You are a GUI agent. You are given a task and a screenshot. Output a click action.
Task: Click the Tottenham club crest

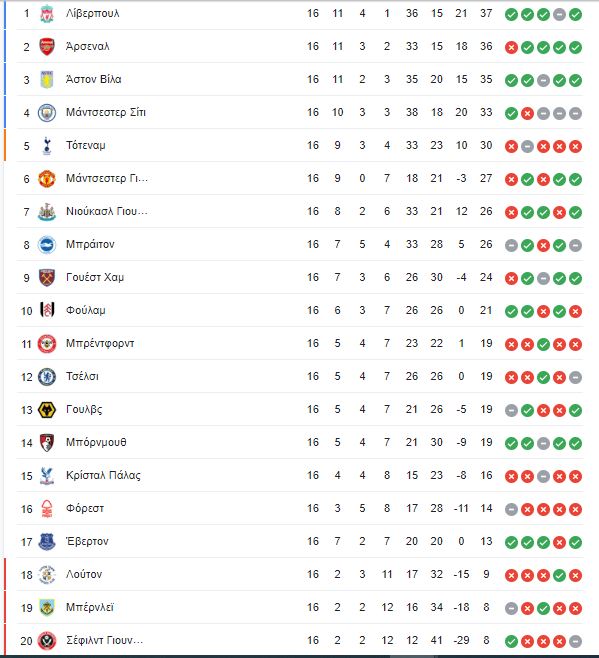point(47,146)
